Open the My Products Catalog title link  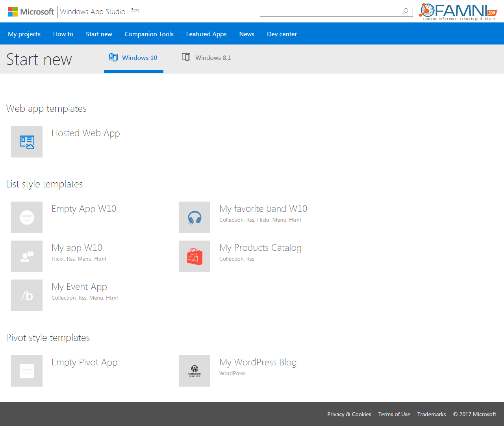point(260,248)
